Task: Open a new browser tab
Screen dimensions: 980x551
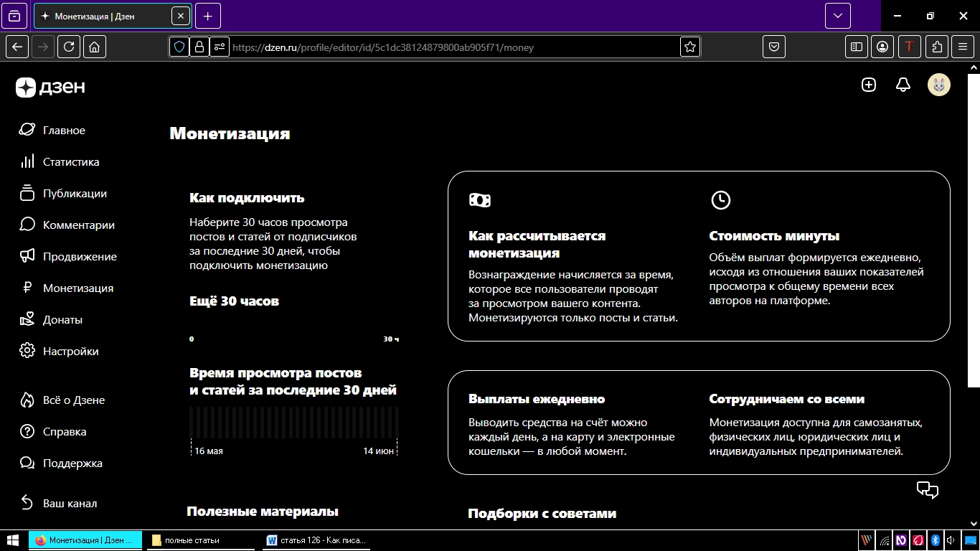Action: coord(207,16)
